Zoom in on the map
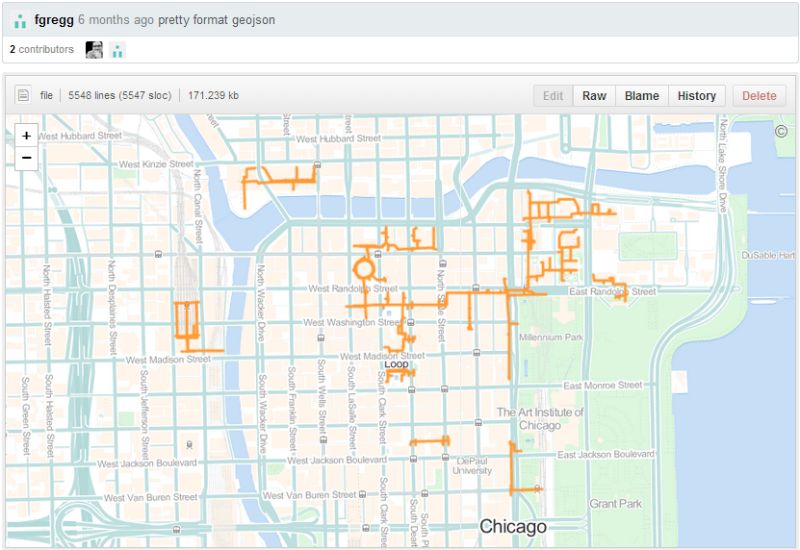 click(27, 136)
